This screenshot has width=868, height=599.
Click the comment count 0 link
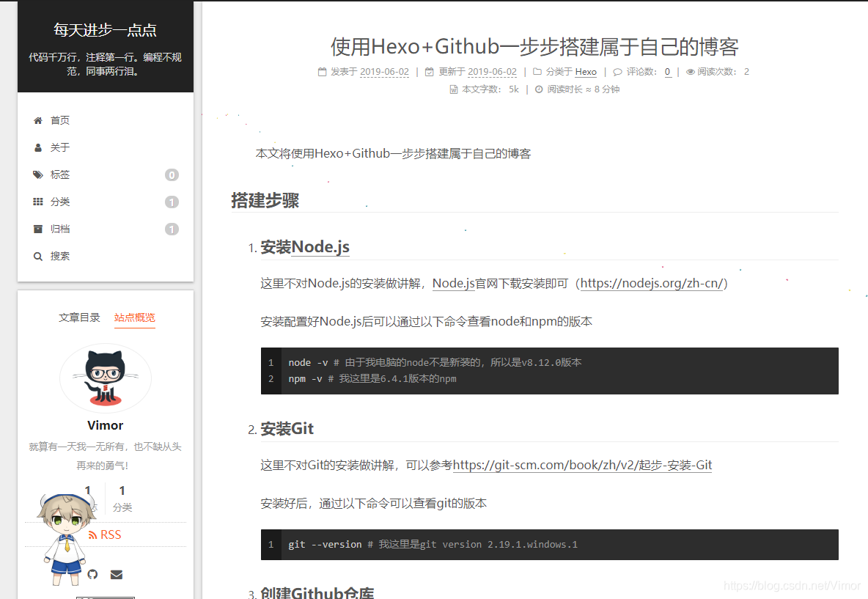[x=668, y=71]
